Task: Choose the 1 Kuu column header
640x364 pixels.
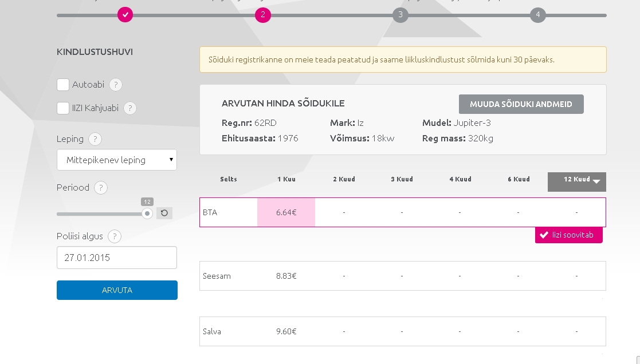Action: pos(286,179)
